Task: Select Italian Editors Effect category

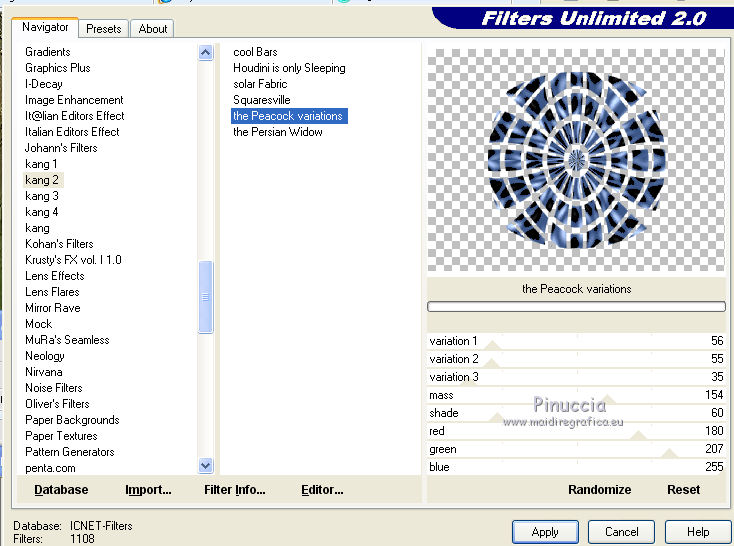Action: coord(72,132)
